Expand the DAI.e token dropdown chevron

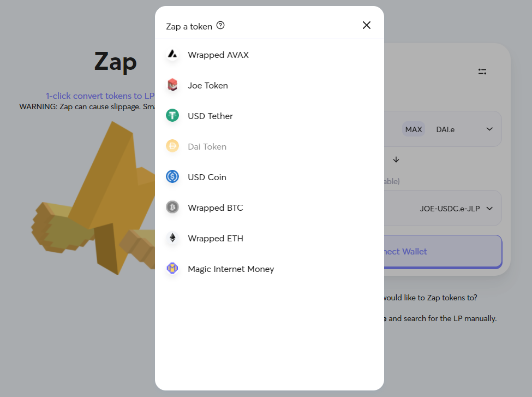tap(489, 129)
